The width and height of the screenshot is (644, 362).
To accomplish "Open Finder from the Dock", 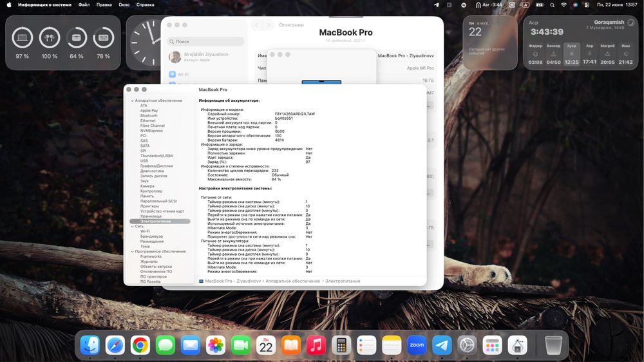I will tap(90, 345).
